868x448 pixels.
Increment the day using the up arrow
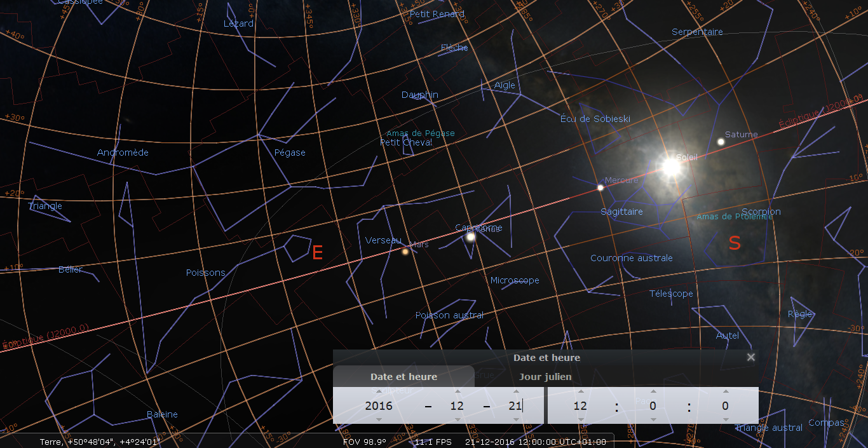(515, 391)
